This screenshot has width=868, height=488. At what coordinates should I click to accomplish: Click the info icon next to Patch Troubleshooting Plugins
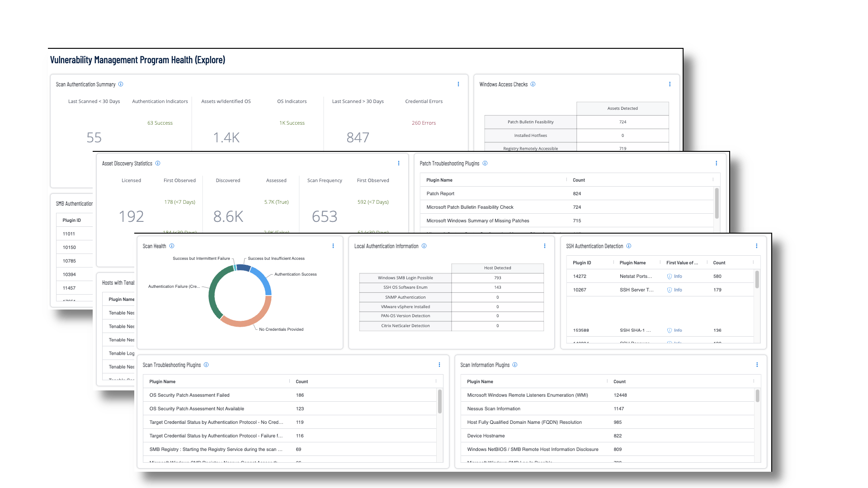click(485, 164)
